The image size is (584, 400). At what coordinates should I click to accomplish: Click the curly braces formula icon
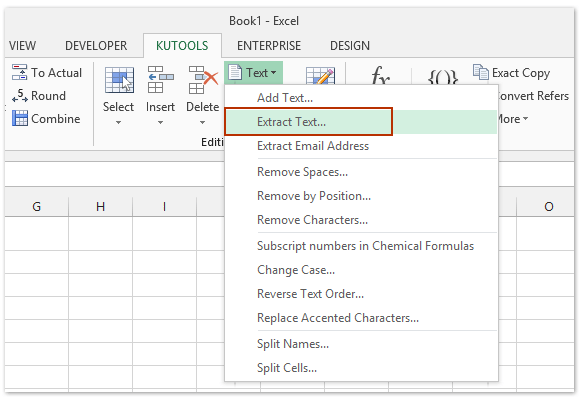point(442,77)
